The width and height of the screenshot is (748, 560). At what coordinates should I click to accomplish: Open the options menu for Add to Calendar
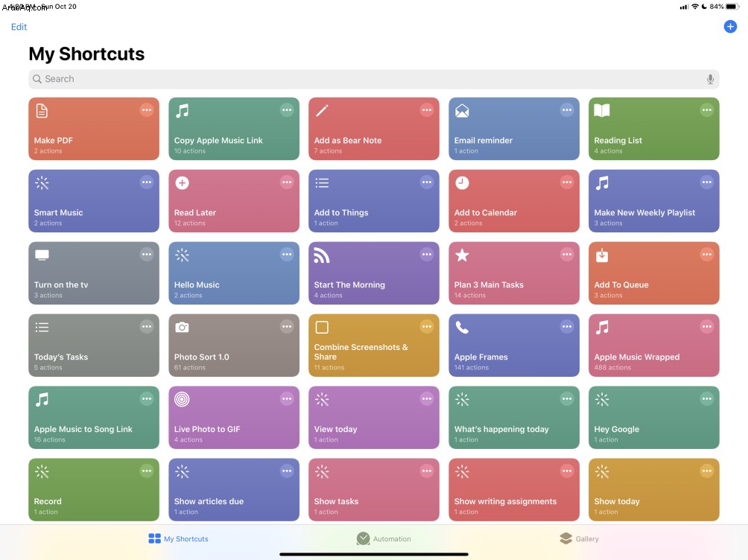click(x=567, y=182)
